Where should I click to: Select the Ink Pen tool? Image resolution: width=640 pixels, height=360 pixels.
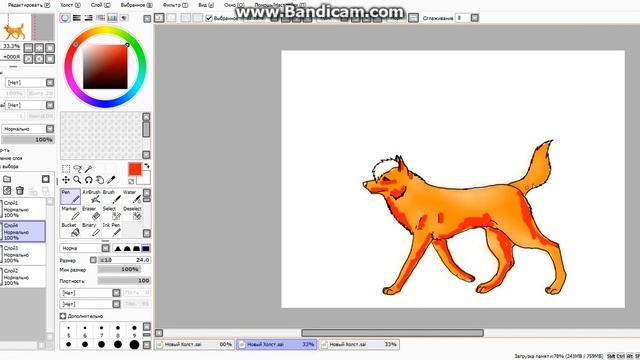point(111,230)
